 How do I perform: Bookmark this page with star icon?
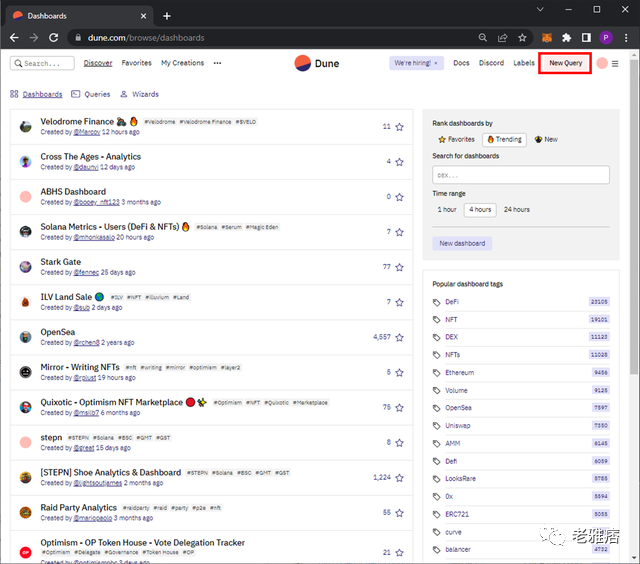click(522, 38)
